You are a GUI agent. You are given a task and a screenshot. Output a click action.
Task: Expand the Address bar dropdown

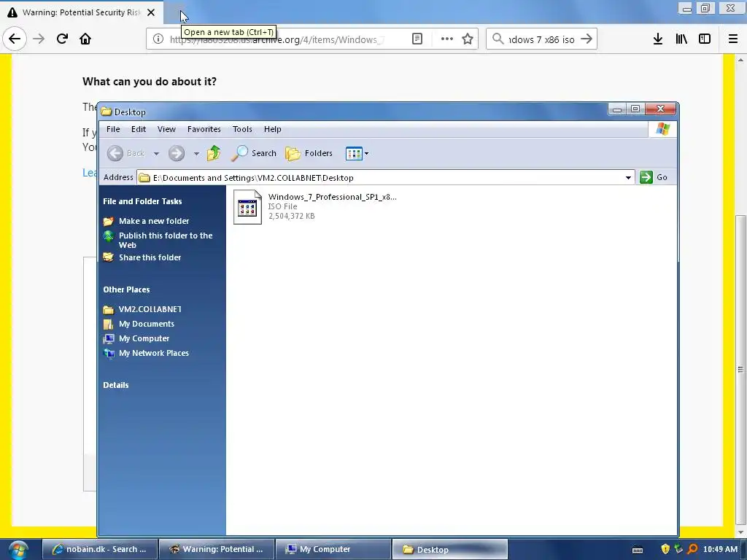click(628, 178)
